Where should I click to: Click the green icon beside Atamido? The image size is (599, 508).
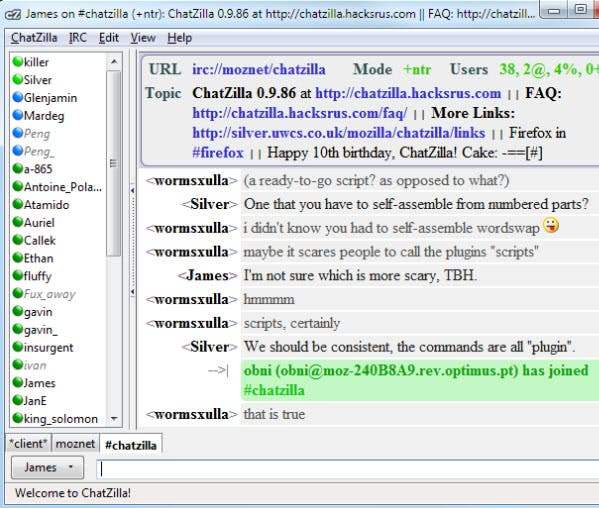tap(18, 204)
